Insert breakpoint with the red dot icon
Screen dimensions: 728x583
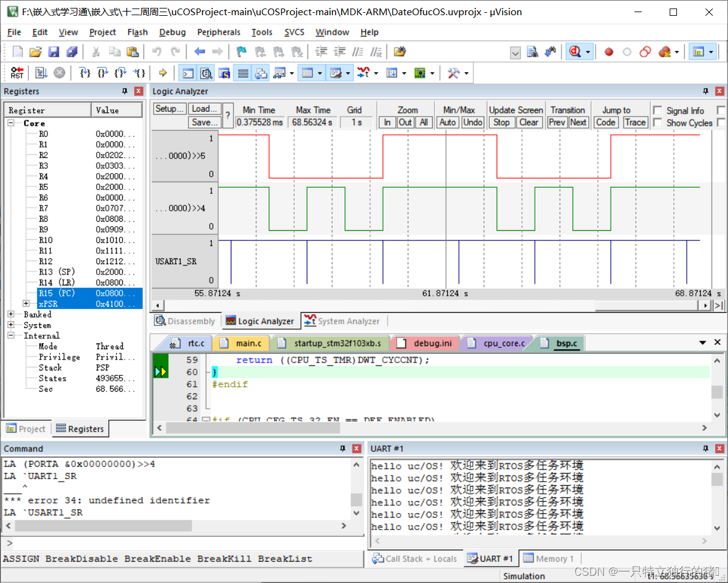click(609, 52)
